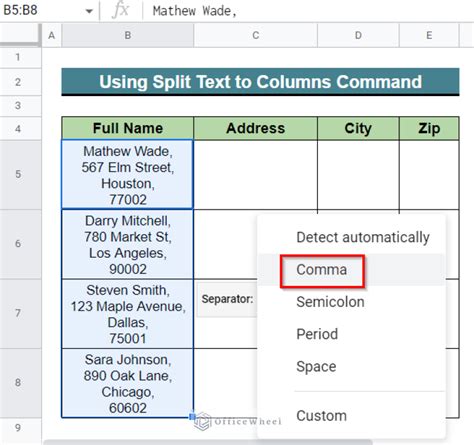Click the Mathew Wade cell
The width and height of the screenshot is (474, 445).
tap(127, 175)
